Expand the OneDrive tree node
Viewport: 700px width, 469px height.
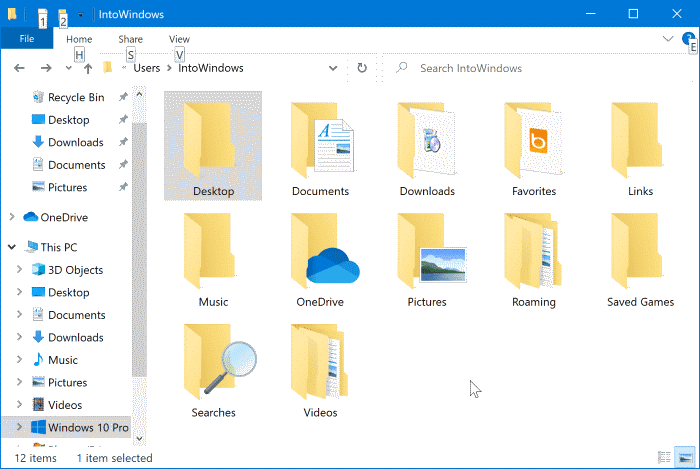point(11,217)
